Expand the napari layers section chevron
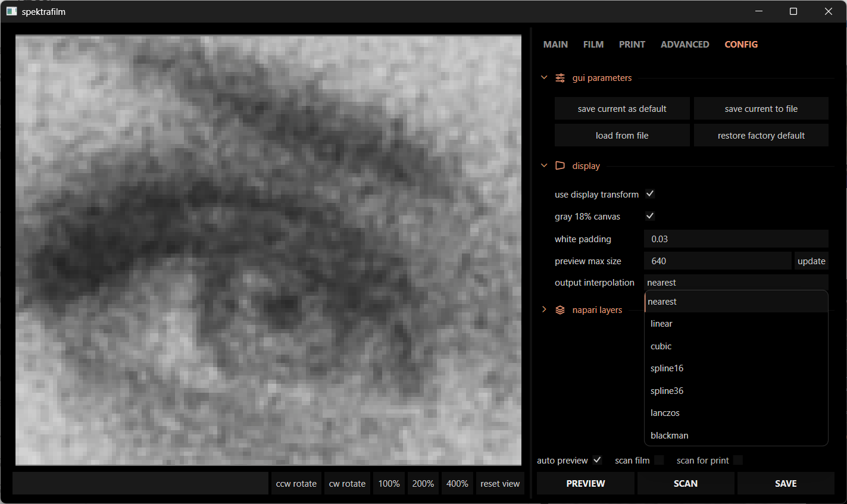The image size is (847, 504). [x=544, y=309]
